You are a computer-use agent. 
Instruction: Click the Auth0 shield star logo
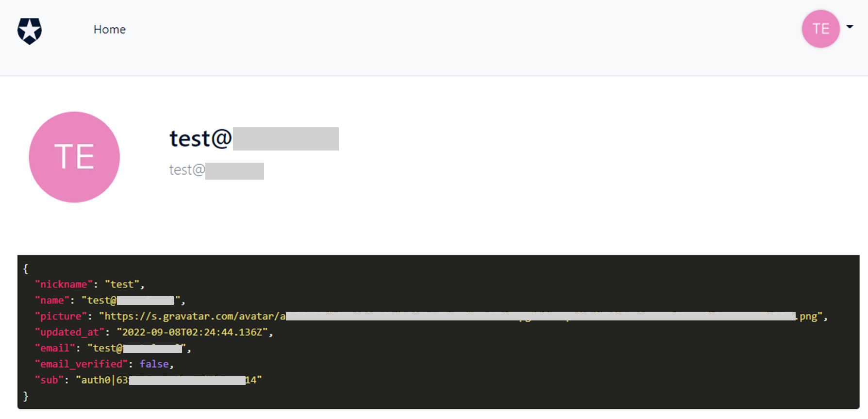[30, 31]
